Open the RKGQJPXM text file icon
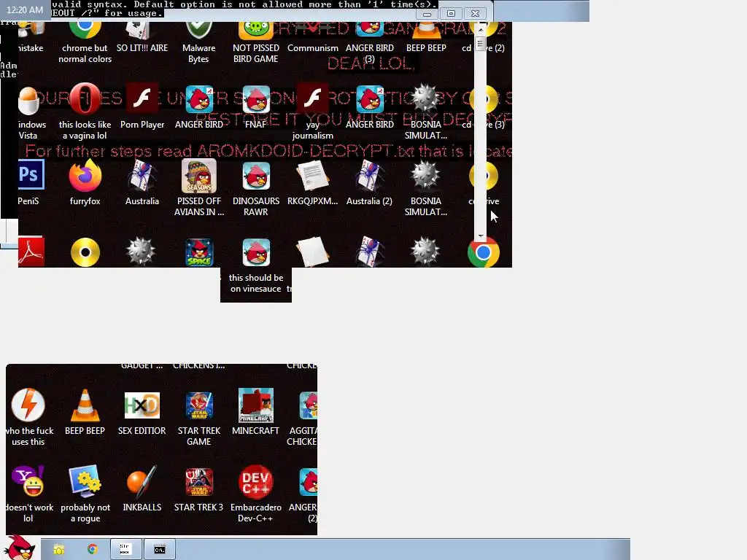This screenshot has width=747, height=560. (312, 183)
